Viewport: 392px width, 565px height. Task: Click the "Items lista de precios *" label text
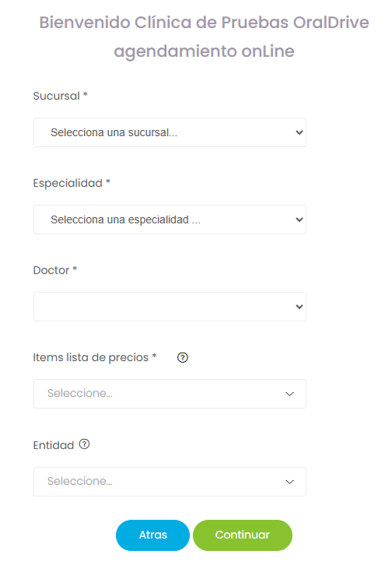[x=95, y=358]
